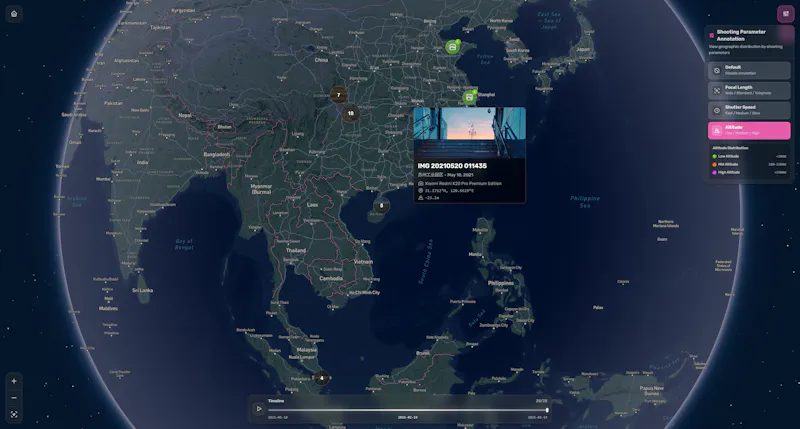Click the timeline end date label

pyautogui.click(x=537, y=417)
